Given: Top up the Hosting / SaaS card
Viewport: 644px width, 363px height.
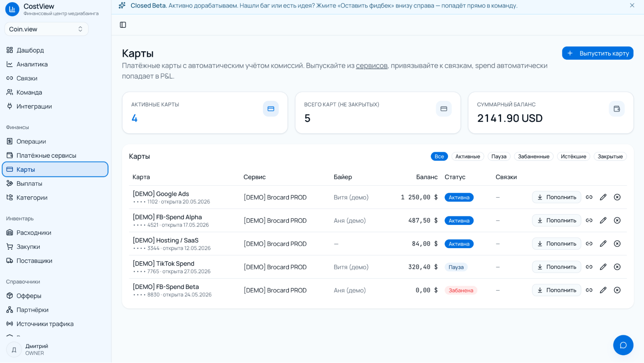Looking at the screenshot, I should (556, 244).
